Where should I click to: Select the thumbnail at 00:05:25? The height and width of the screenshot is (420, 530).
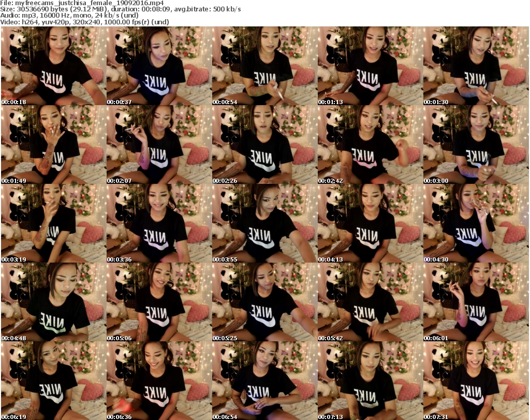click(264, 302)
